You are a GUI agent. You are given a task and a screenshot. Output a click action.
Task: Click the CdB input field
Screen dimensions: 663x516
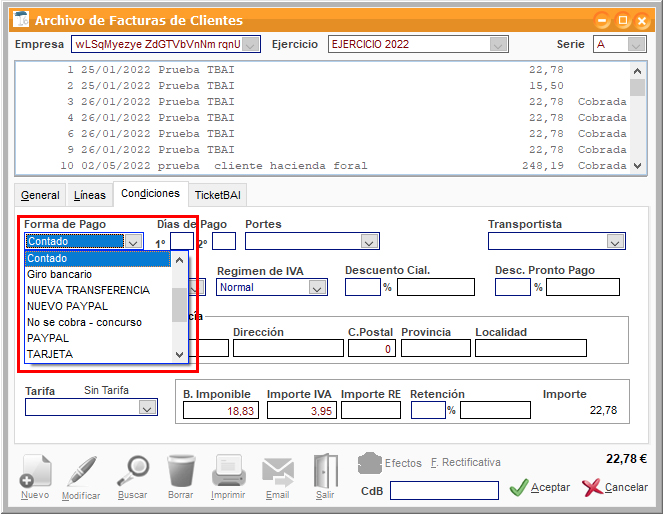tap(444, 490)
